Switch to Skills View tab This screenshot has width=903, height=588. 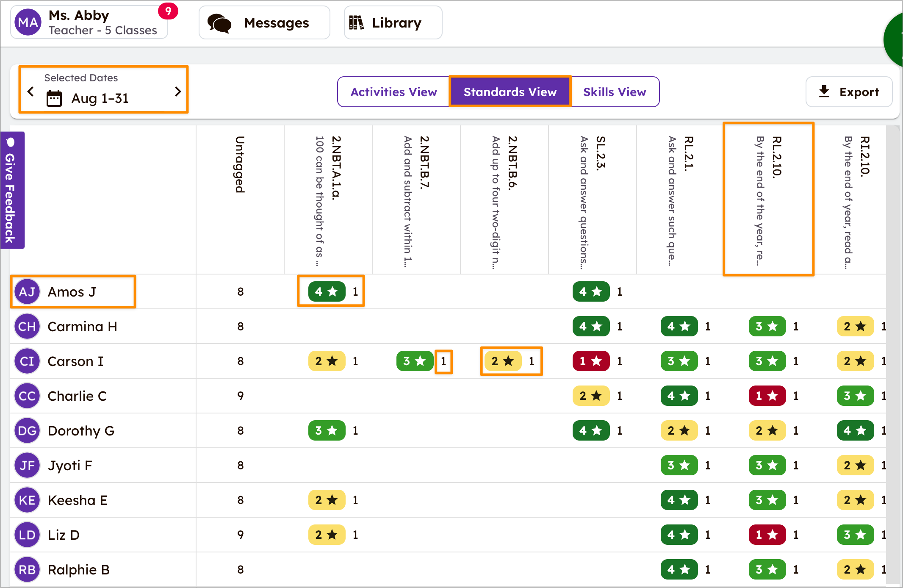(614, 92)
